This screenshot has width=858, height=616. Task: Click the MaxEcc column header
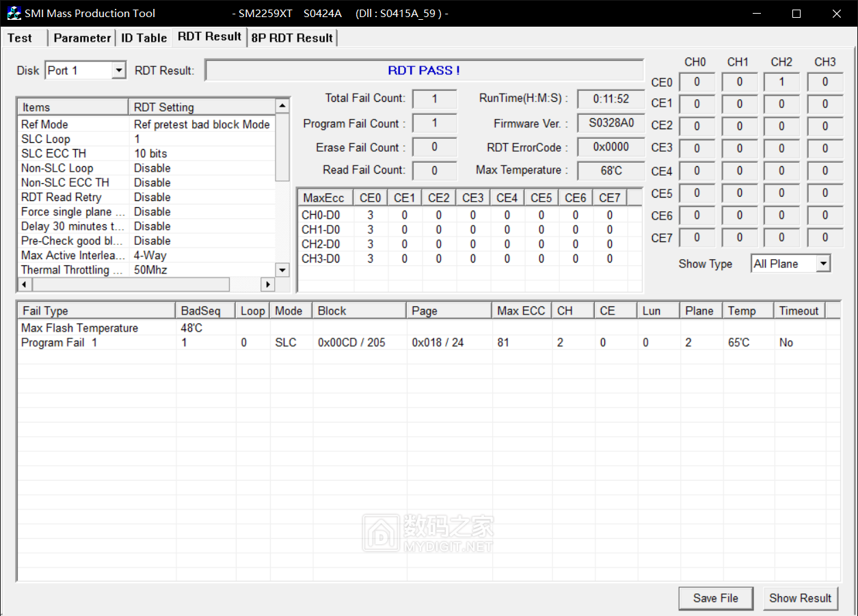pos(325,198)
